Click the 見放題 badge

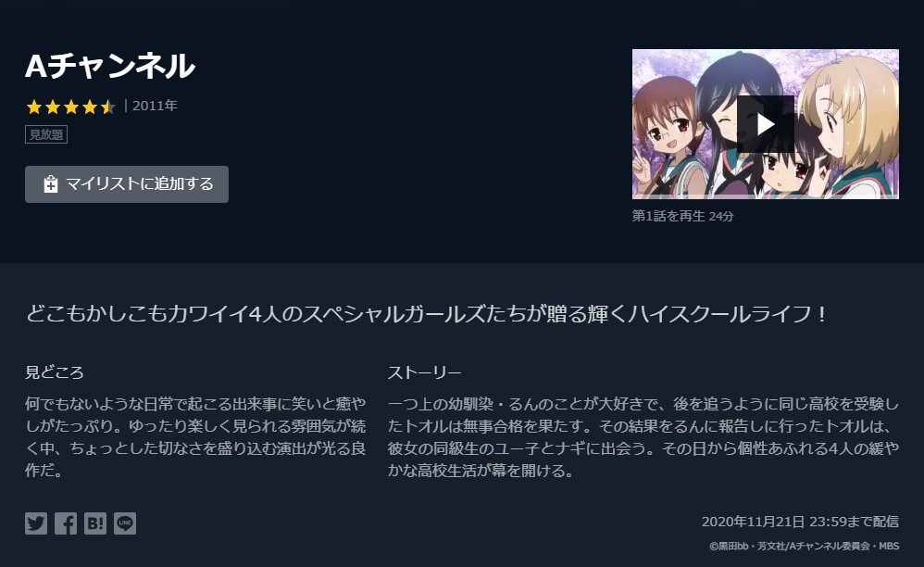point(46,134)
